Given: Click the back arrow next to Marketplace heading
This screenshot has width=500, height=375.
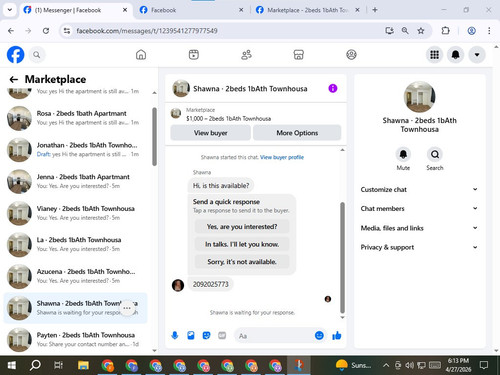Looking at the screenshot, I should click(x=14, y=79).
